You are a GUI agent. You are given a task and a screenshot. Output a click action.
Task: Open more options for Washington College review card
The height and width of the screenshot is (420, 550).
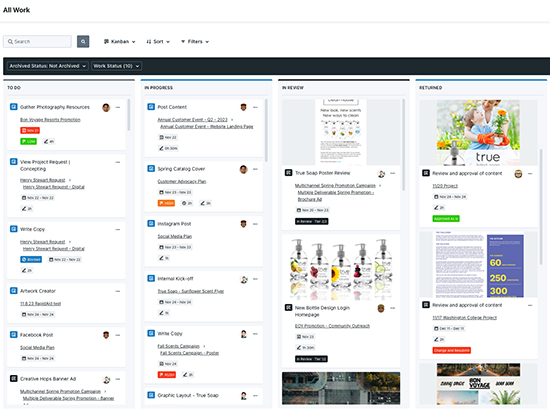click(x=530, y=305)
